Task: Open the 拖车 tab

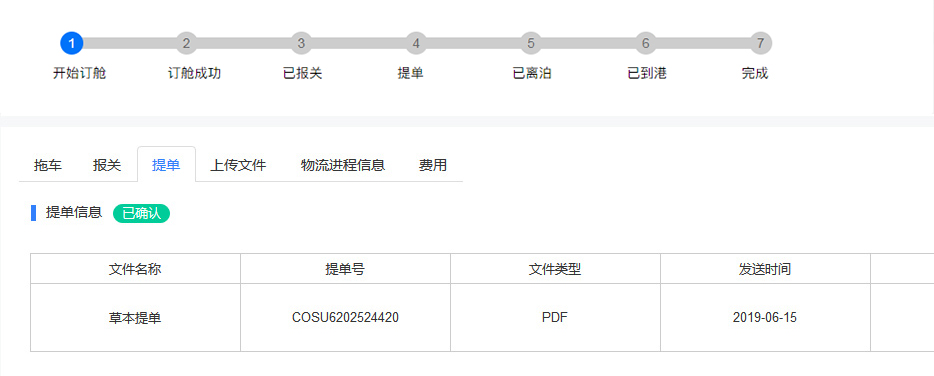Action: (x=48, y=165)
